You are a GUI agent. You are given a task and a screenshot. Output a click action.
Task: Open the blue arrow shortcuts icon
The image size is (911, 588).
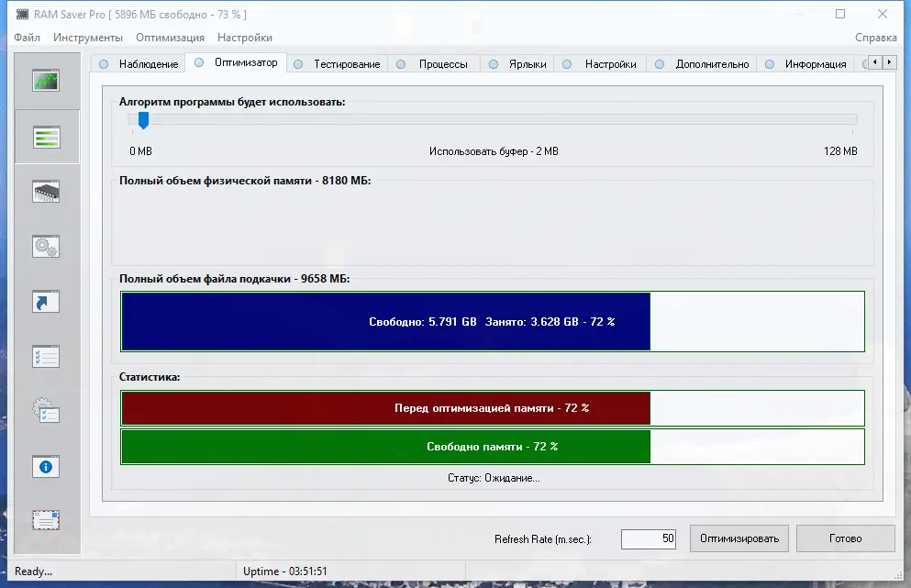pyautogui.click(x=46, y=301)
